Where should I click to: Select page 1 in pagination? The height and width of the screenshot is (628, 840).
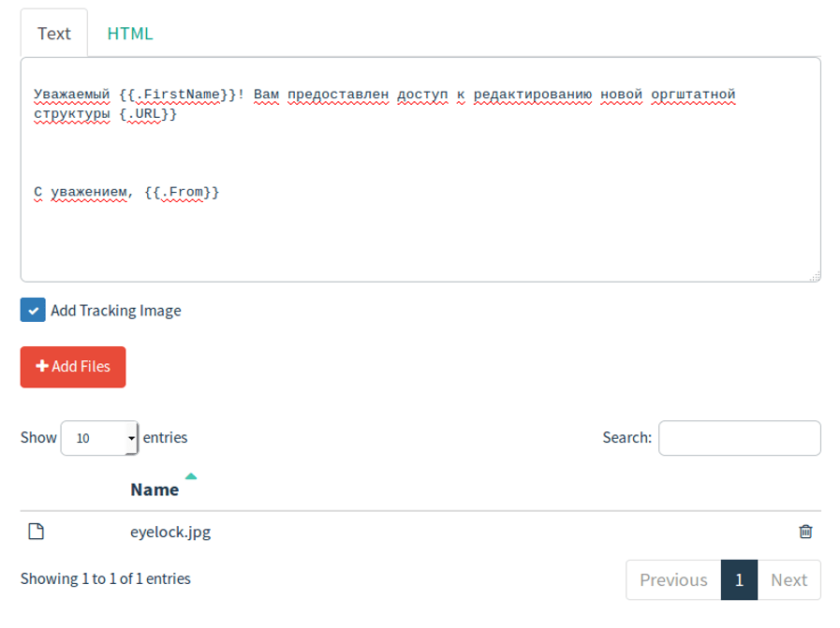click(739, 580)
